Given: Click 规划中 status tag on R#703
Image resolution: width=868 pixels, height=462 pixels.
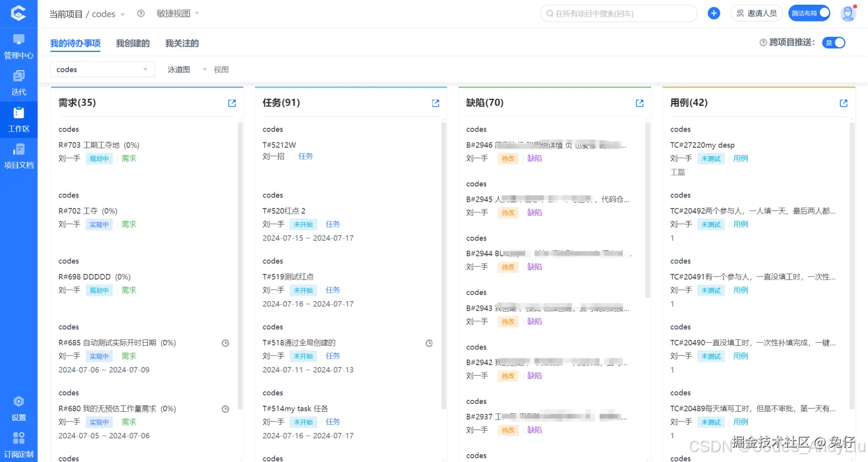Looking at the screenshot, I should click(99, 159).
